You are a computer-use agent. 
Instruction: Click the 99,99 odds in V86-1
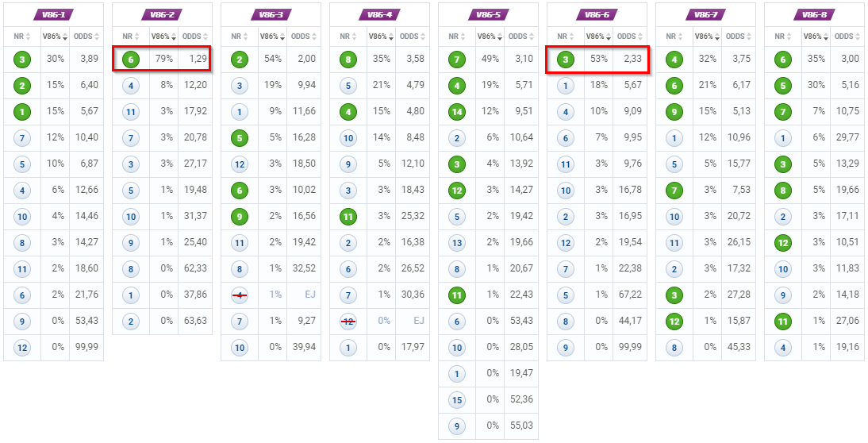86,348
